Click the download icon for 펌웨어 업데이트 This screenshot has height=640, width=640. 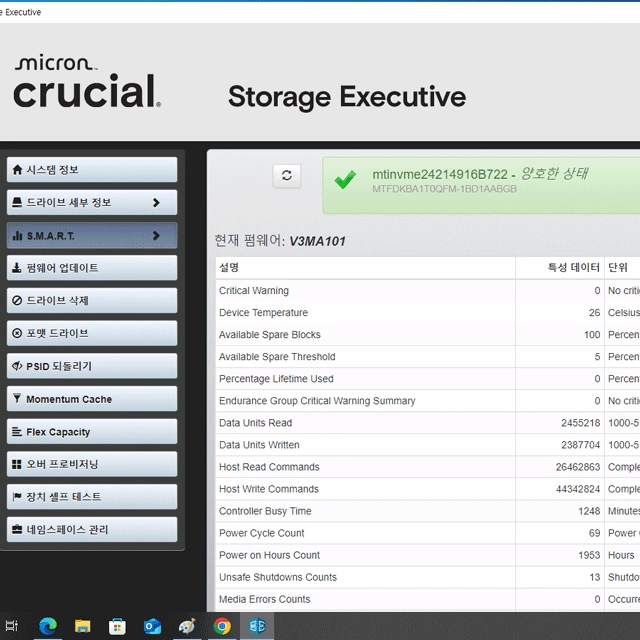point(17,268)
